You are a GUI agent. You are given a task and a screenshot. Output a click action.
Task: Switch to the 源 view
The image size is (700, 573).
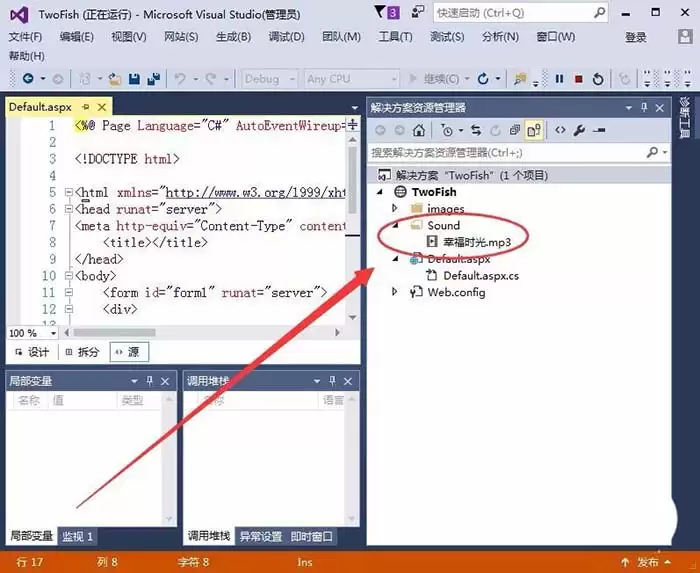pyautogui.click(x=129, y=352)
